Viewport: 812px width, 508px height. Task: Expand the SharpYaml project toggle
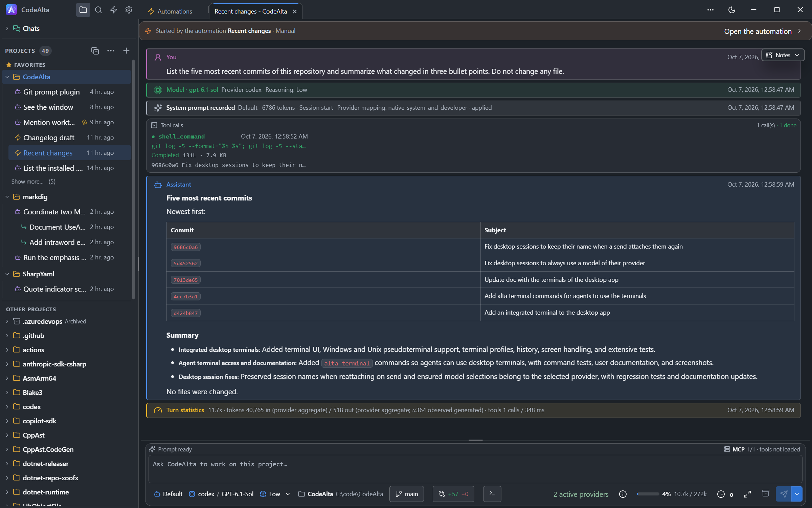(7, 274)
